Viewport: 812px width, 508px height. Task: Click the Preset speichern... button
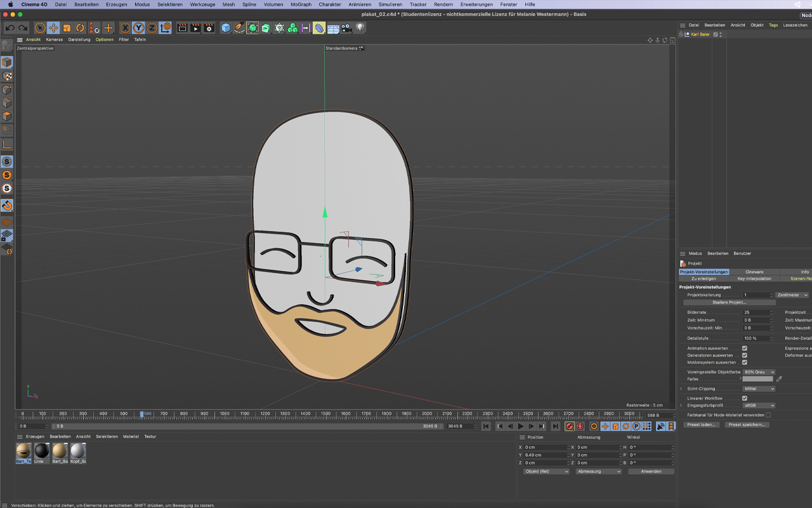coord(747,425)
